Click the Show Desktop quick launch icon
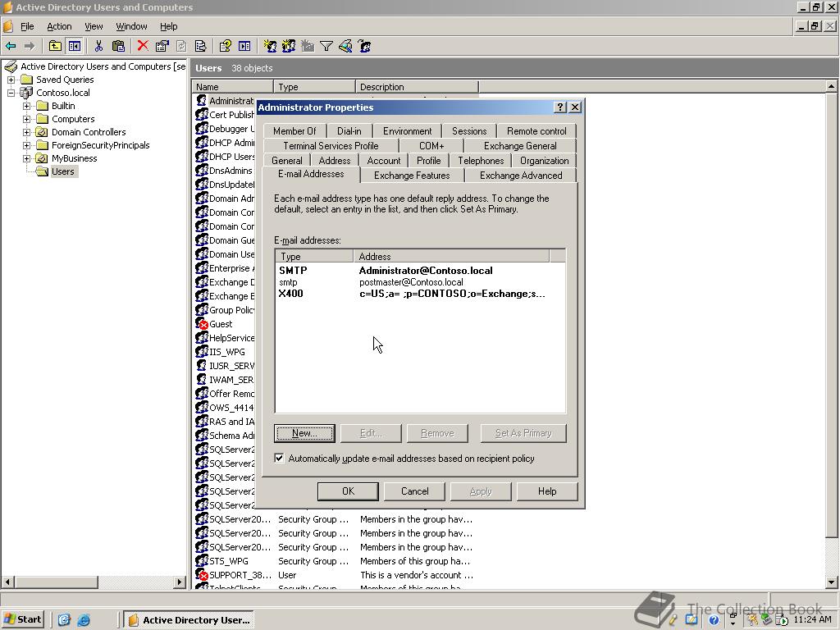This screenshot has height=630, width=840. pyautogui.click(x=64, y=620)
